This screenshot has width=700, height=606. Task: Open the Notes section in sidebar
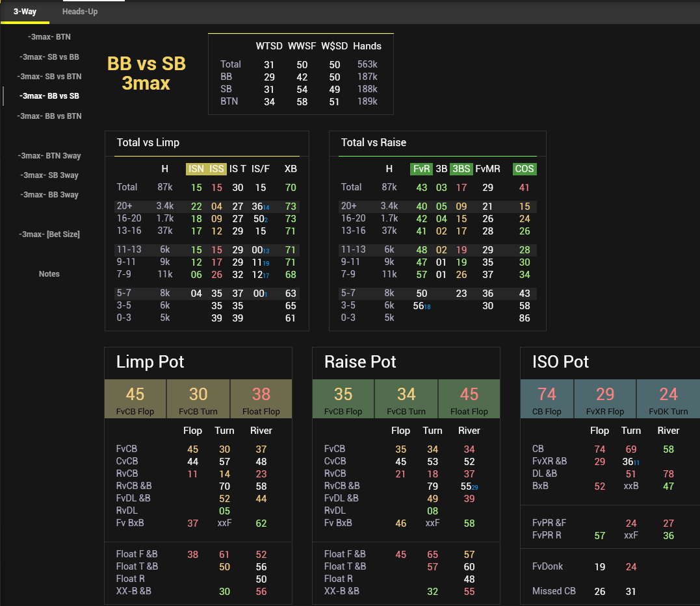click(49, 274)
